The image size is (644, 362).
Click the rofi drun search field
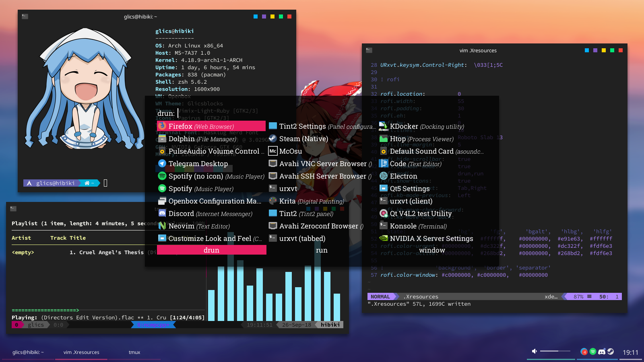click(x=322, y=113)
